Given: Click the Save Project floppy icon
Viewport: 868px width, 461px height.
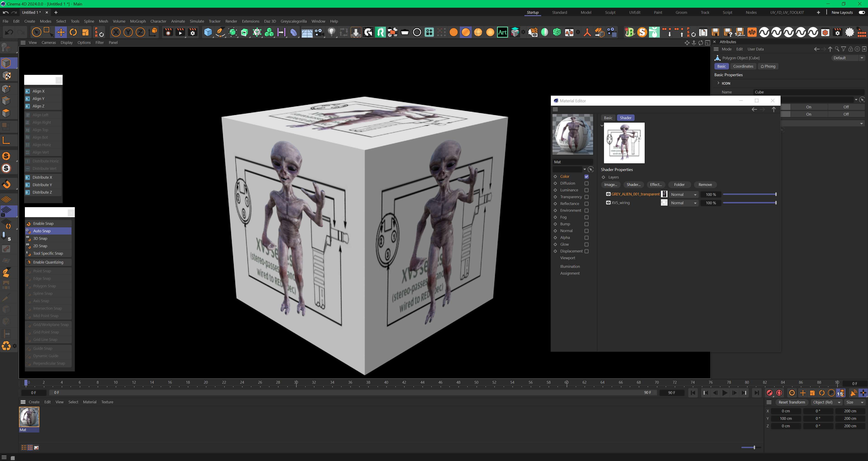Looking at the screenshot, I should coord(715,32).
